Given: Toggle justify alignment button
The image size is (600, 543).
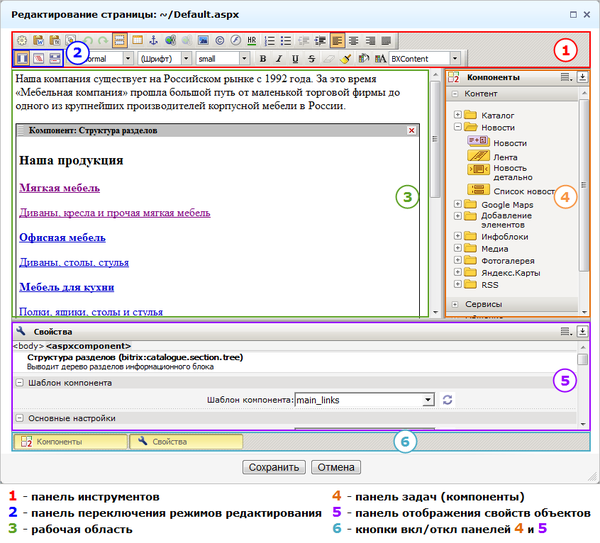Looking at the screenshot, I should [386, 41].
